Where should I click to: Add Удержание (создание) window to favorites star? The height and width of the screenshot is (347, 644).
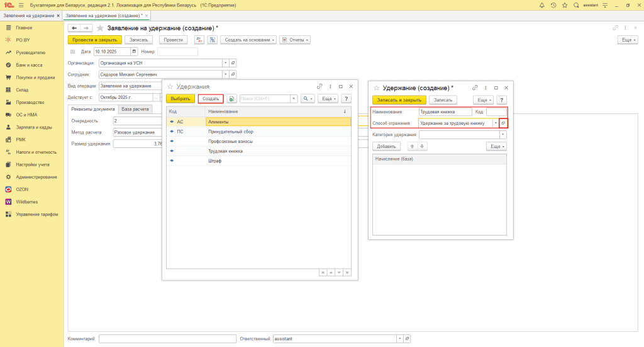377,88
